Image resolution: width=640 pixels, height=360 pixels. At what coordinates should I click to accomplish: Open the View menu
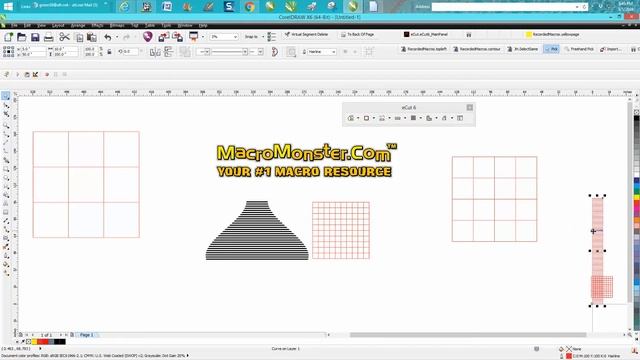point(41,25)
